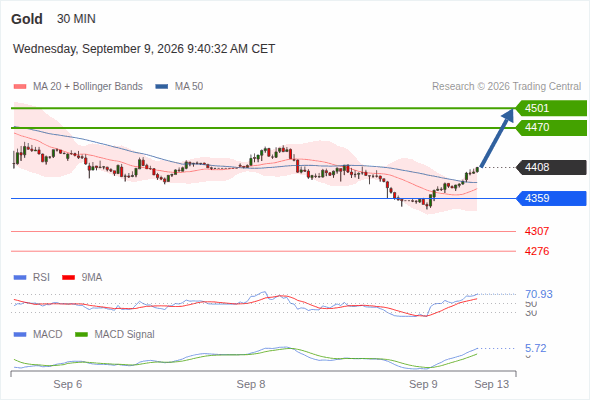The height and width of the screenshot is (400, 590).
Task: Click the 5.72 MACD value label
Action: click(x=535, y=348)
